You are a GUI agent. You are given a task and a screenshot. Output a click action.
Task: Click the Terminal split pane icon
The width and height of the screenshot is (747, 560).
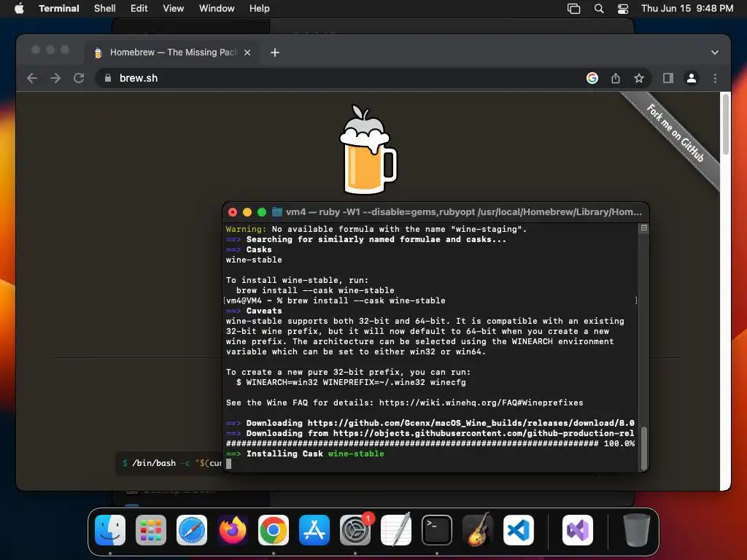643,228
